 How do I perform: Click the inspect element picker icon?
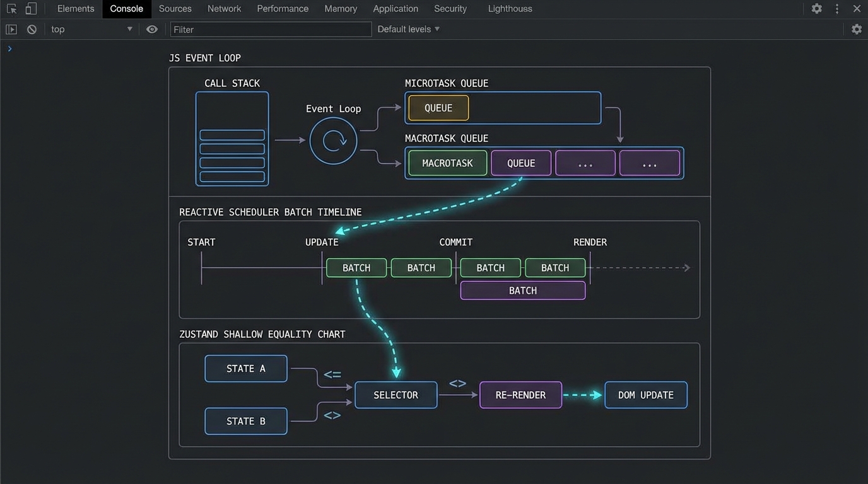point(11,9)
